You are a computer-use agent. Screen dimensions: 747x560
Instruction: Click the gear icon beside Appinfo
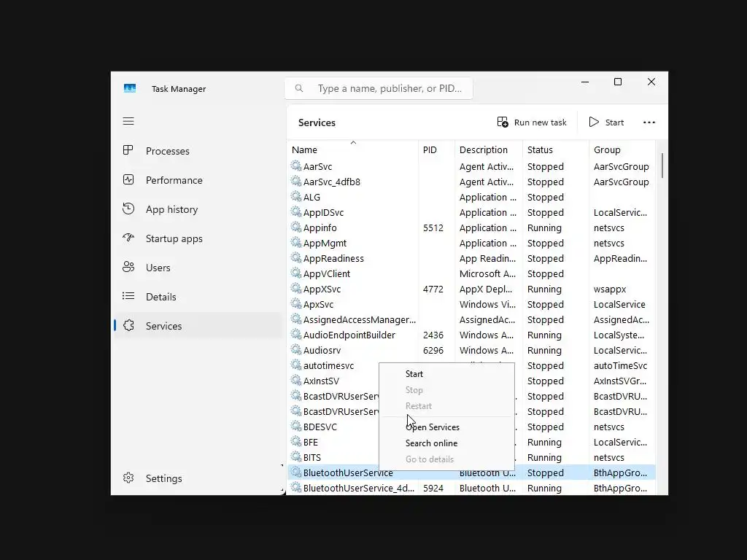[x=296, y=227]
